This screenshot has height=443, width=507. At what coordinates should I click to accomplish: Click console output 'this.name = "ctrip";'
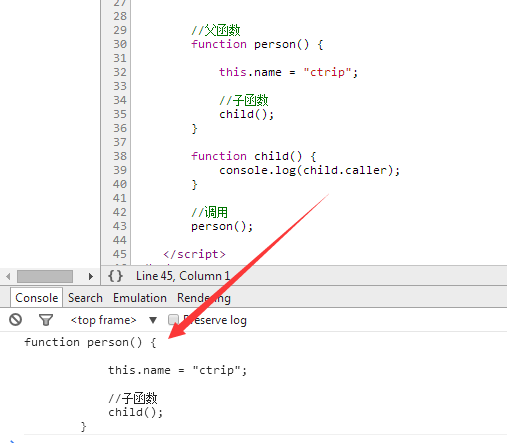point(177,370)
